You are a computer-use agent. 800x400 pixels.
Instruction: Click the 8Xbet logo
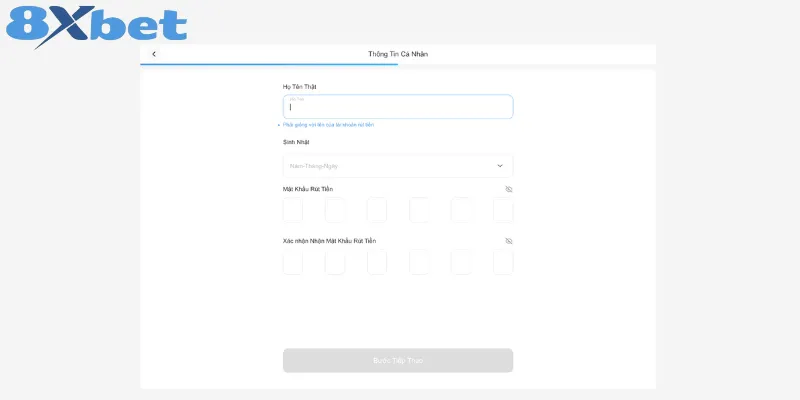coord(97,28)
